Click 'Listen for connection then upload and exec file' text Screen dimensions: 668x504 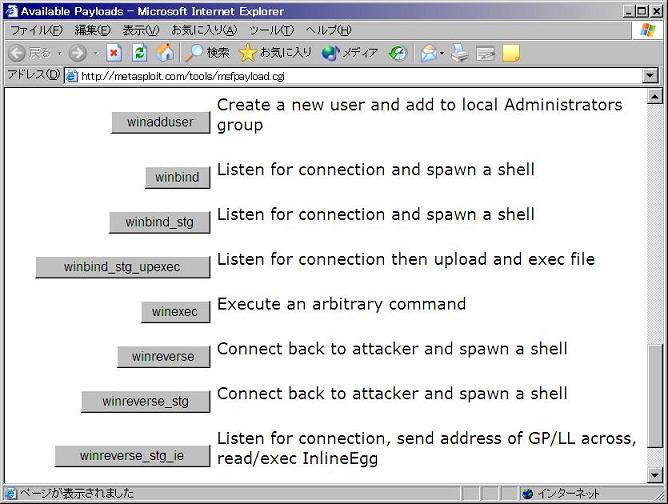click(x=406, y=259)
